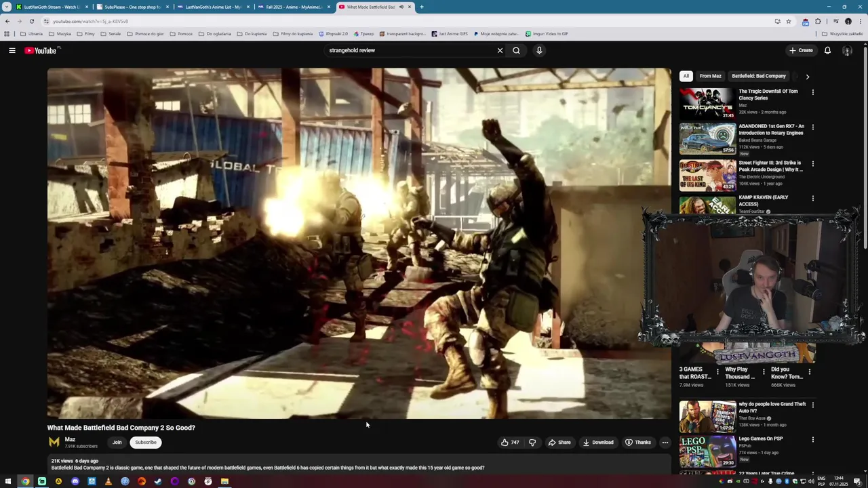Open the Maz channel name link

pyautogui.click(x=70, y=439)
